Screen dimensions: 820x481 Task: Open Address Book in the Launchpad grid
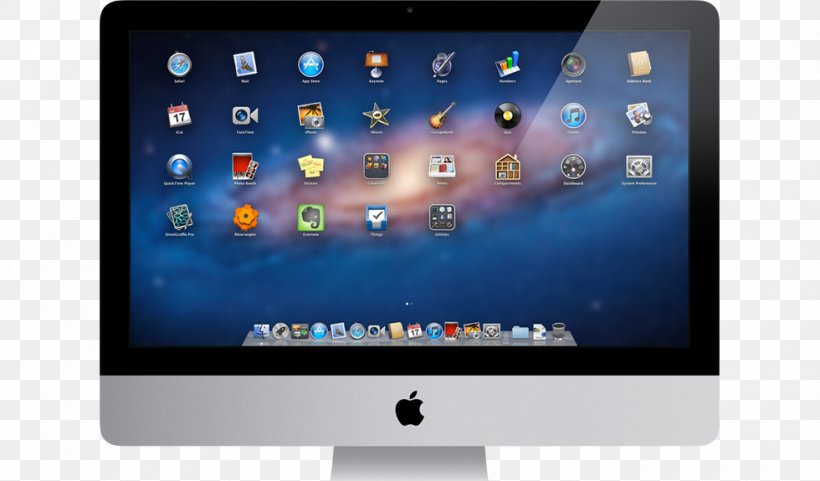639,64
